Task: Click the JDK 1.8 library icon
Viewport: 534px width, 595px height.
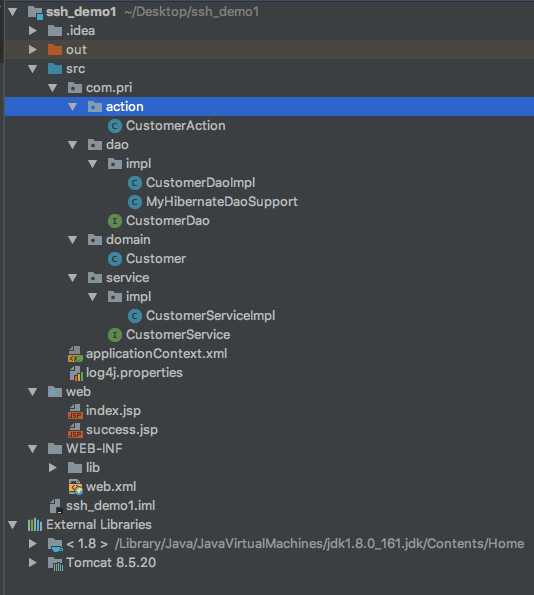Action: 55,544
